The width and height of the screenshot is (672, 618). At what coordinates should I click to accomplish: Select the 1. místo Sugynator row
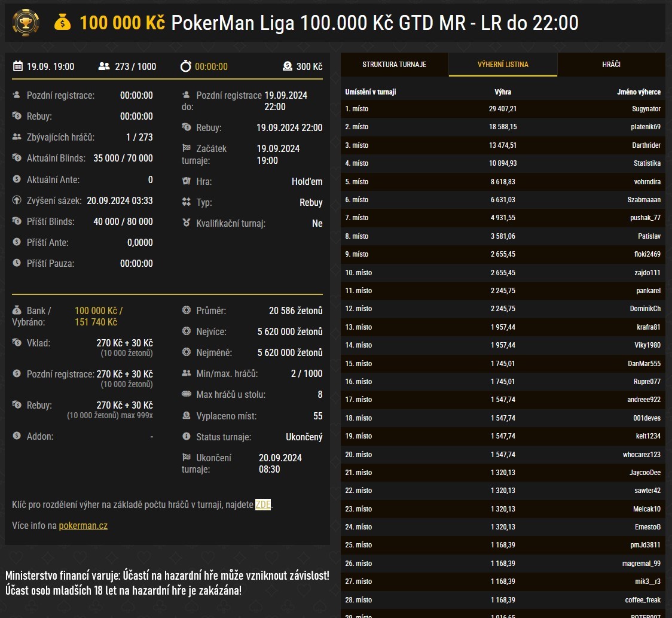[503, 109]
